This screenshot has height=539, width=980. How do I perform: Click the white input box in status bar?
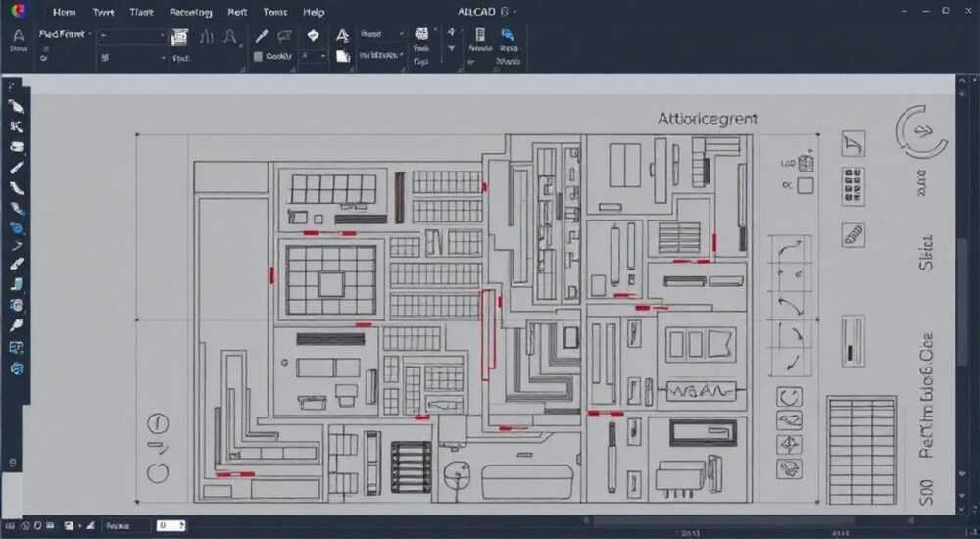(x=171, y=526)
